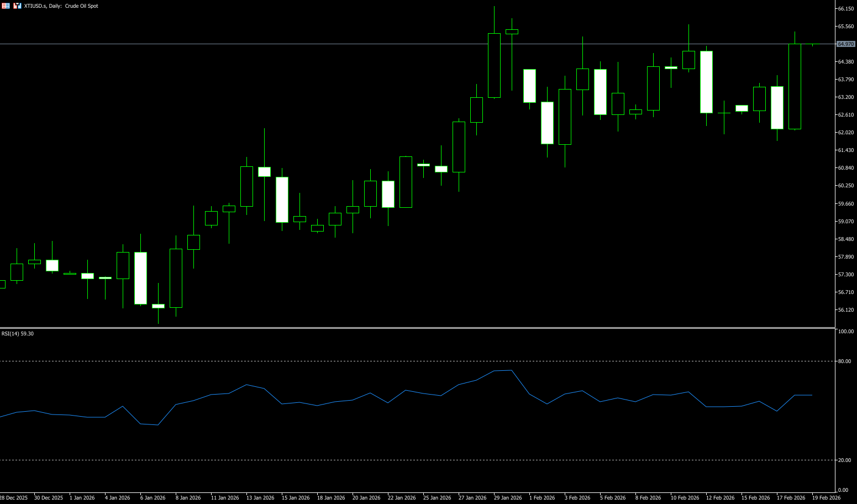Click the 10 Feb 2026 time marker

[x=685, y=498]
